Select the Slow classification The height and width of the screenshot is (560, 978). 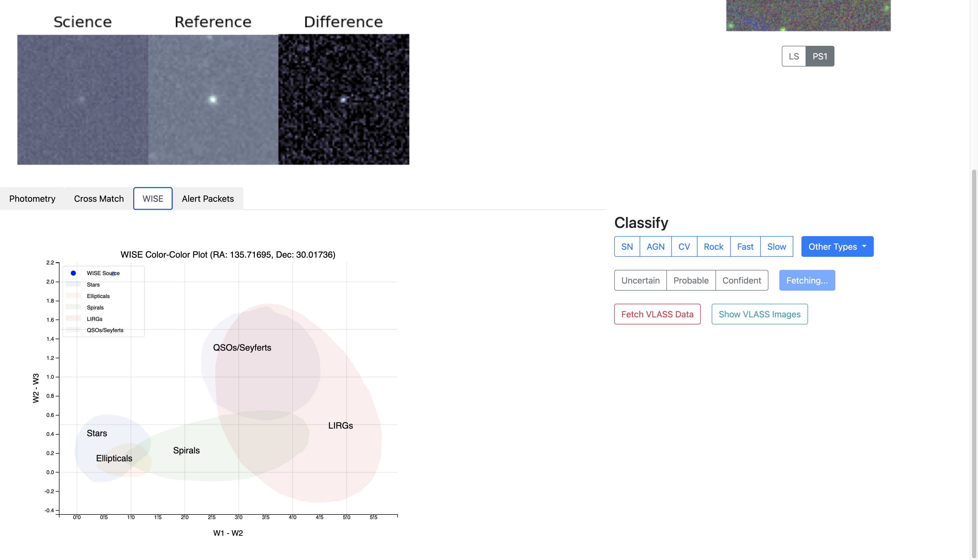pos(777,246)
